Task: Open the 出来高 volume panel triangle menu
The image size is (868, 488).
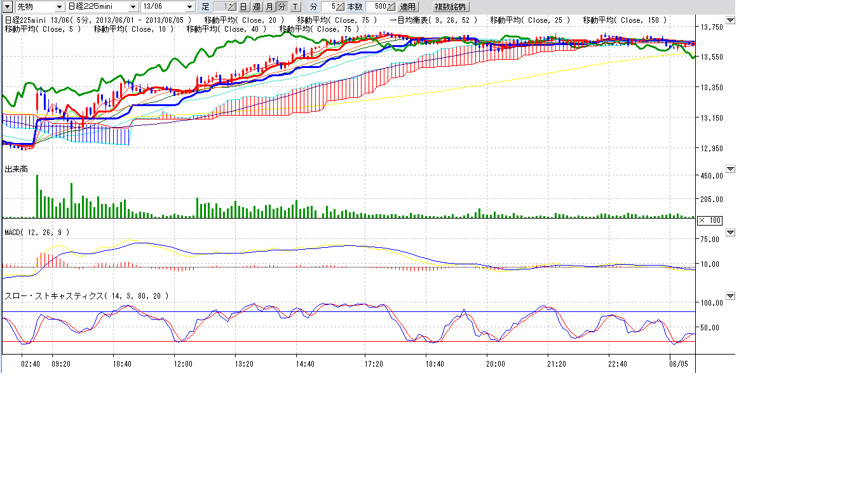Action: coord(730,169)
